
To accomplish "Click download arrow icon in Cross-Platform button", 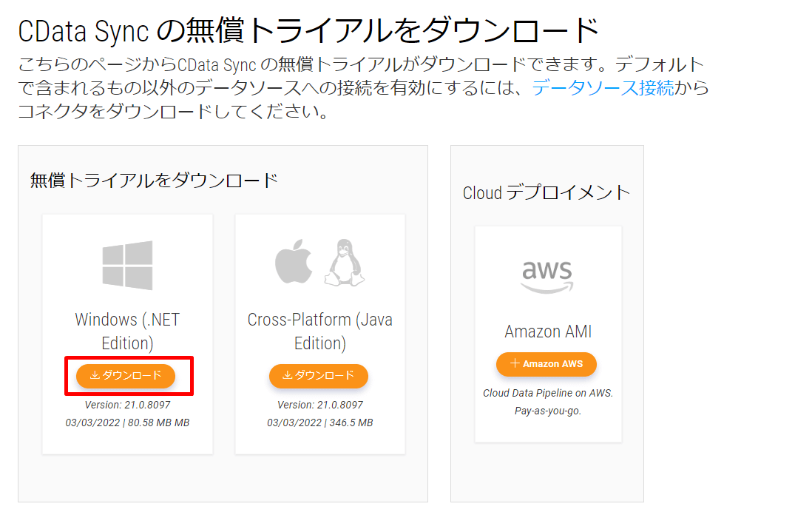I will click(288, 376).
